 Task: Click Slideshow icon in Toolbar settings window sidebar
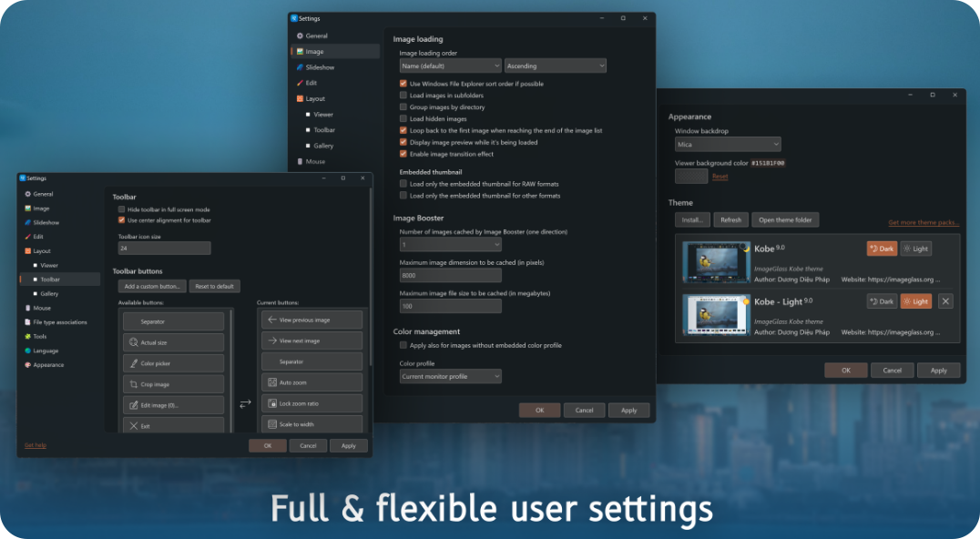click(x=27, y=222)
